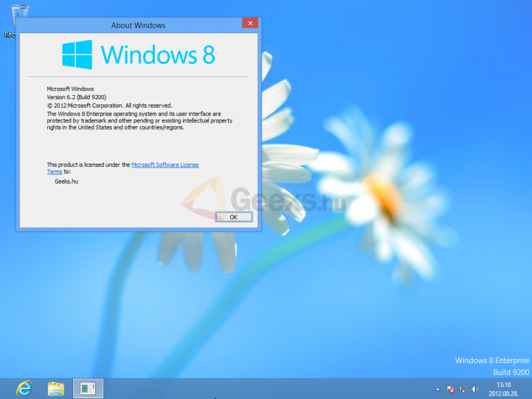The image size is (532, 399).
Task: Select the About Windows taskbar button
Action: pos(88,388)
